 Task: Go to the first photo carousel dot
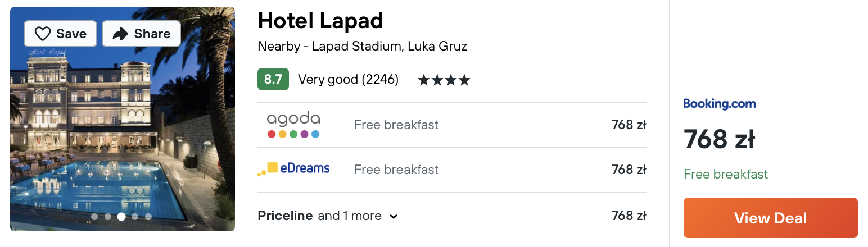click(94, 217)
